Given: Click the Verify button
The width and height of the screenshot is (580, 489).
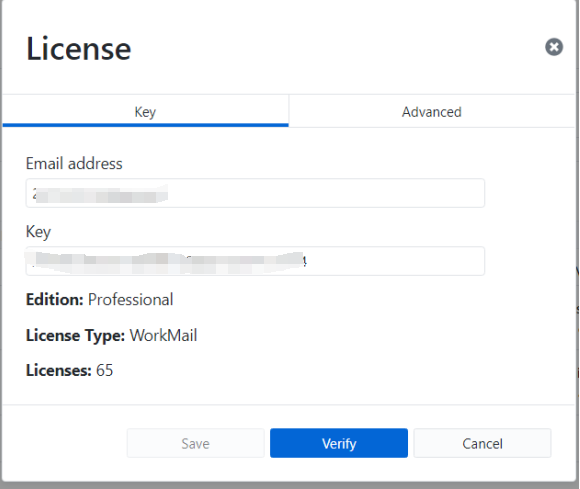Looking at the screenshot, I should point(339,443).
